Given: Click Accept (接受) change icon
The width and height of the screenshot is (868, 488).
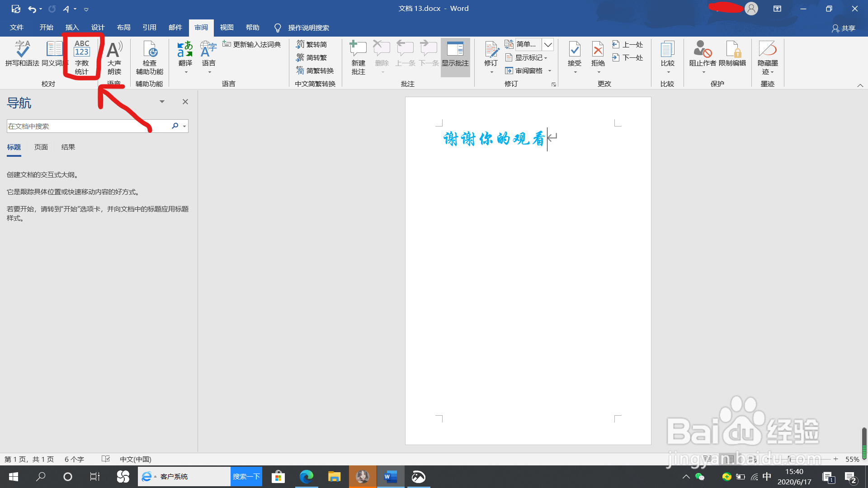Looking at the screenshot, I should 575,53.
